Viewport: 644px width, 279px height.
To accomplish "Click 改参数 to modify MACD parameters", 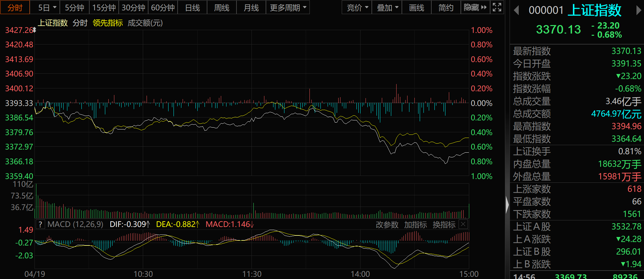I will pyautogui.click(x=387, y=225).
